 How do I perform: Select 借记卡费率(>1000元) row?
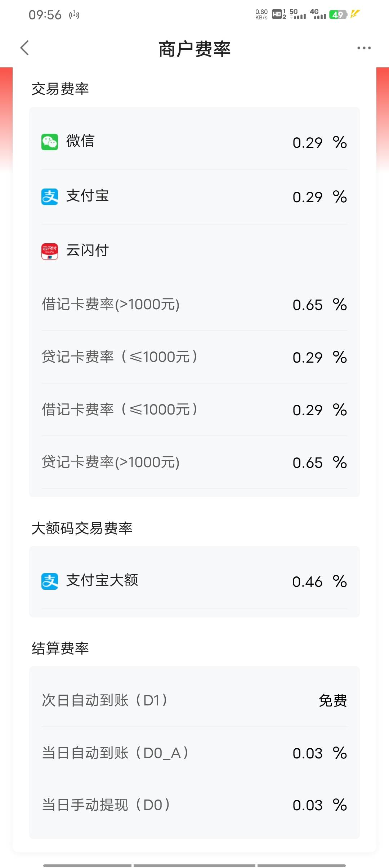[x=111, y=305]
